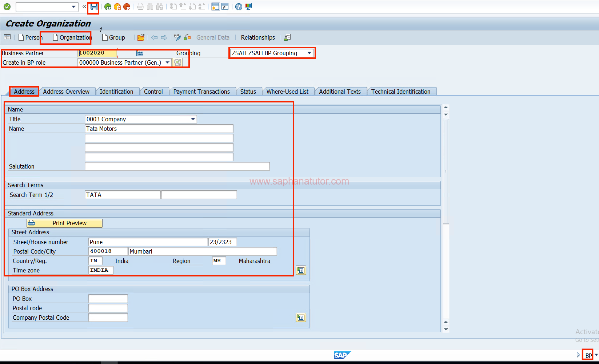Go to Next Page icon
Viewport: 599px width, 364px height.
(192, 7)
